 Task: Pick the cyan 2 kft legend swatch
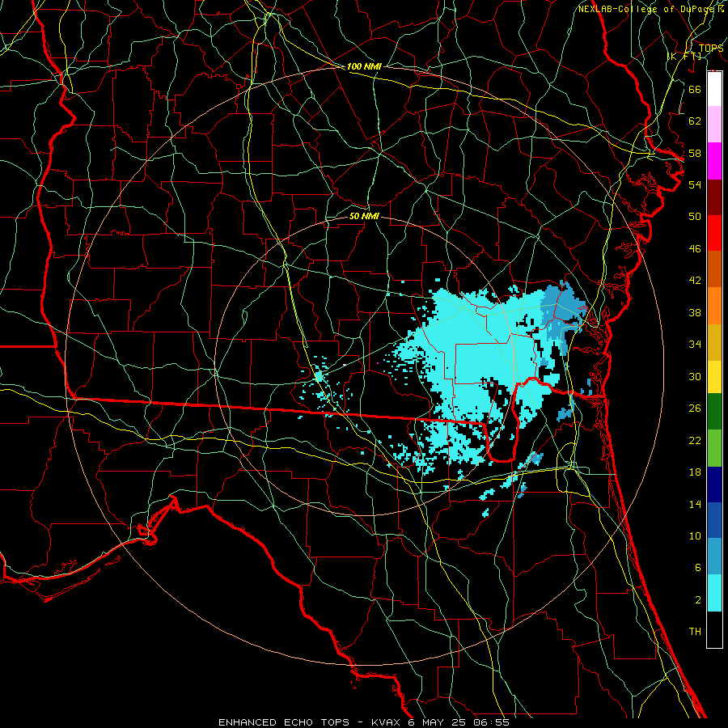click(714, 593)
